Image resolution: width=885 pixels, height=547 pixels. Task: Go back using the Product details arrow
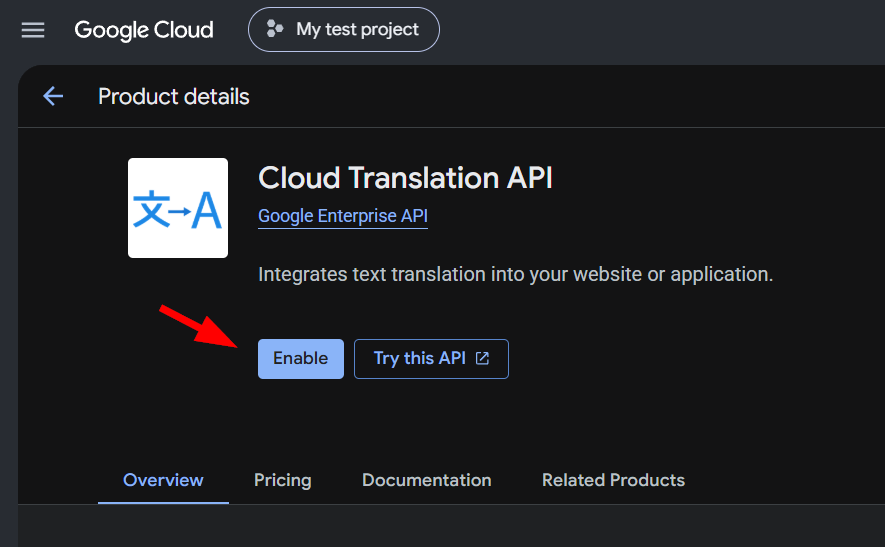53,96
